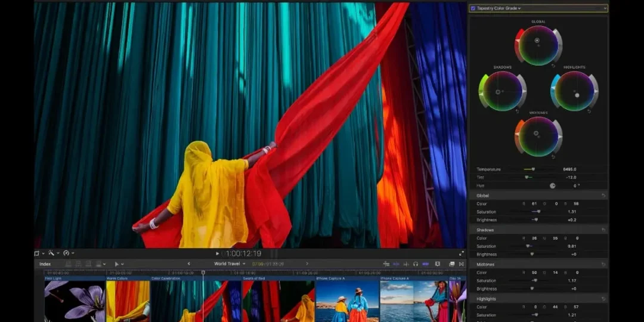Play the viewer clip
Screen dimensions: 644x322
point(217,254)
